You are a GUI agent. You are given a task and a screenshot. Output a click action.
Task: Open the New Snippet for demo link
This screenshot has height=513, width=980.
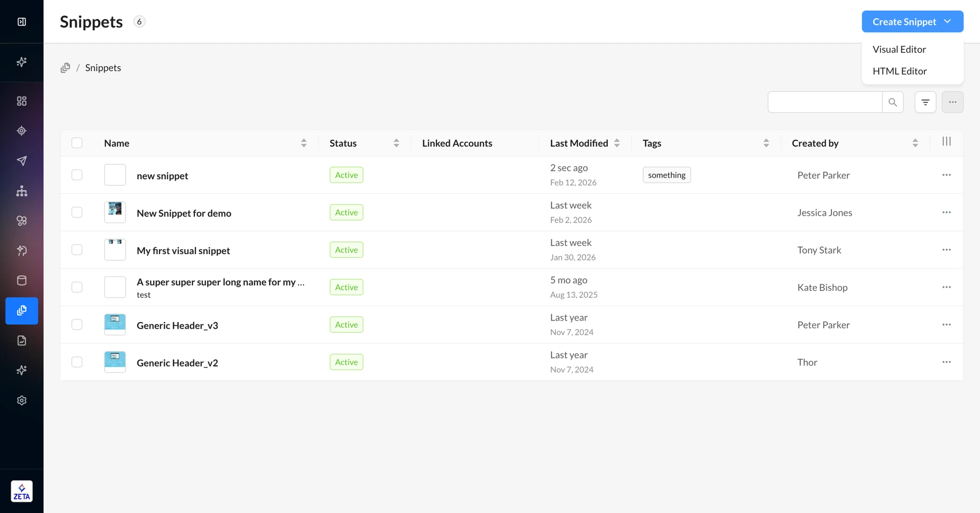point(184,213)
